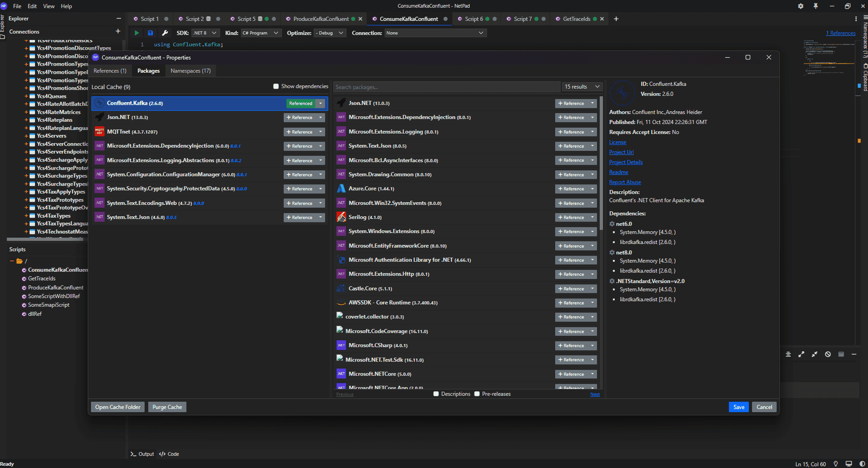The image size is (868, 468).
Task: Click the Purge Cache button
Action: coord(167,407)
